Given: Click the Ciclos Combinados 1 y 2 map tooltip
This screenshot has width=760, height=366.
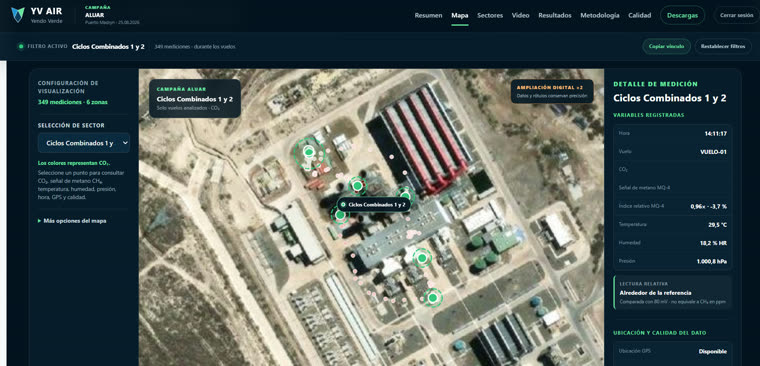Looking at the screenshot, I should point(374,205).
